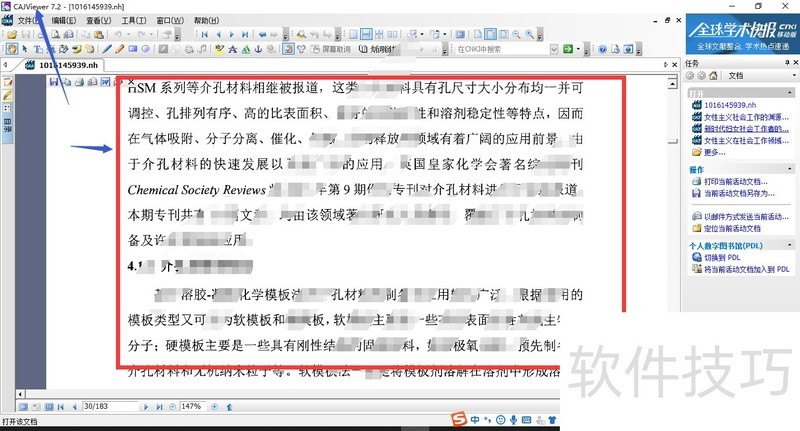Click the blue back navigation arrow
The width and height of the screenshot is (800, 431).
coord(262,35)
